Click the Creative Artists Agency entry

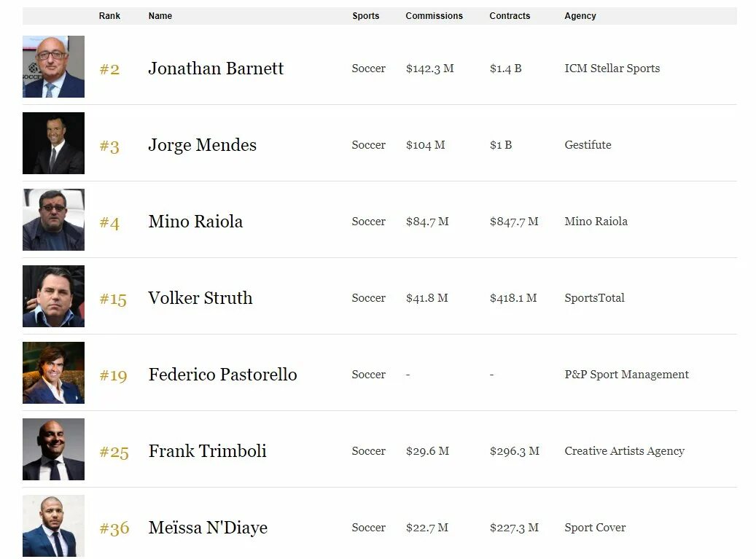coord(624,451)
